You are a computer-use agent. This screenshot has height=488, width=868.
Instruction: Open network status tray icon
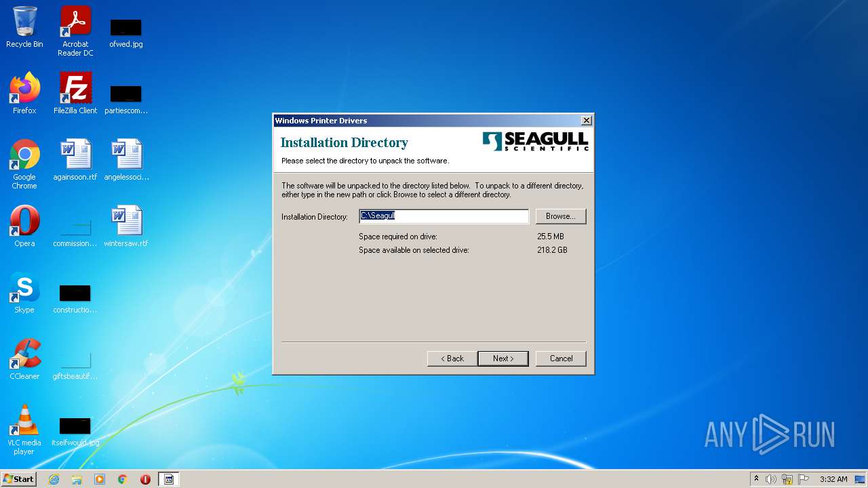pos(787,479)
